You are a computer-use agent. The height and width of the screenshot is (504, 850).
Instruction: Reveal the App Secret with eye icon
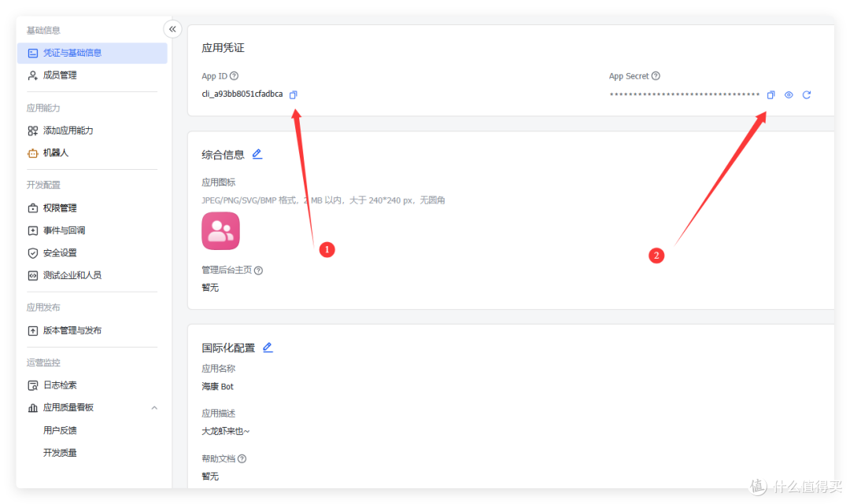coord(789,94)
